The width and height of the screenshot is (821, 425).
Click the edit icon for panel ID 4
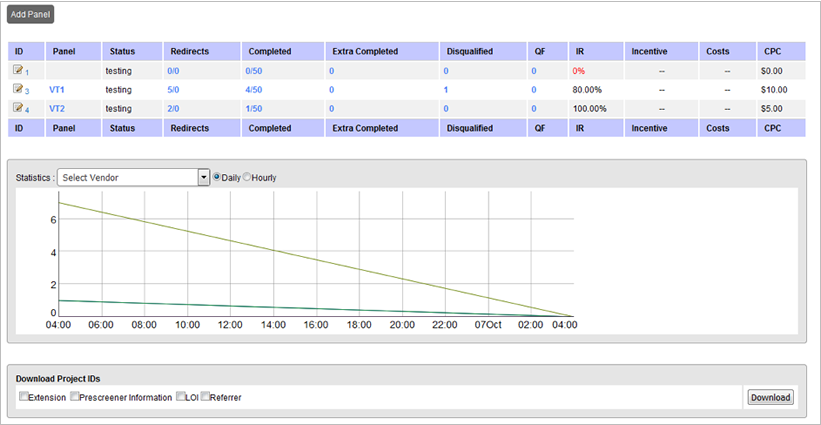tap(18, 107)
